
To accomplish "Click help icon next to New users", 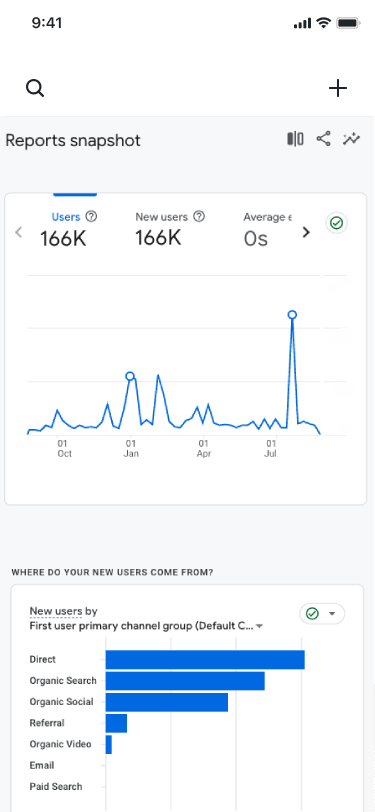I will (x=199, y=216).
